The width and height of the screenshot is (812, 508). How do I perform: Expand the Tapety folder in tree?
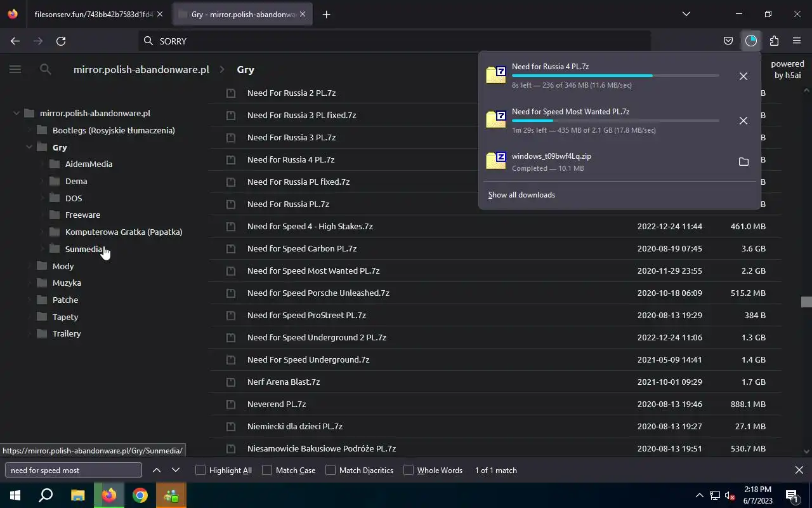(29, 317)
